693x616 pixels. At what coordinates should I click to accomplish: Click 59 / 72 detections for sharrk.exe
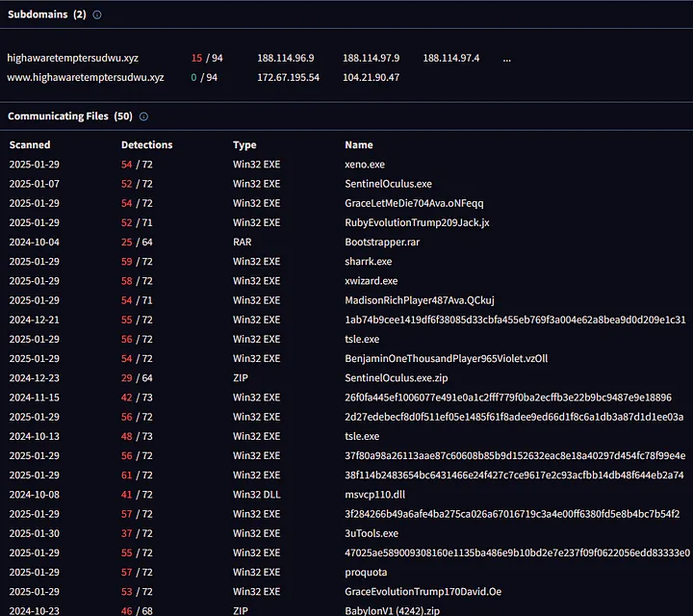[x=137, y=262]
